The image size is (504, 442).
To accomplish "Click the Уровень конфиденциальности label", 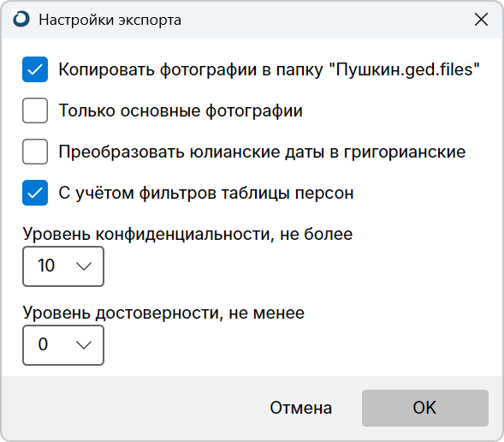I will (x=187, y=234).
